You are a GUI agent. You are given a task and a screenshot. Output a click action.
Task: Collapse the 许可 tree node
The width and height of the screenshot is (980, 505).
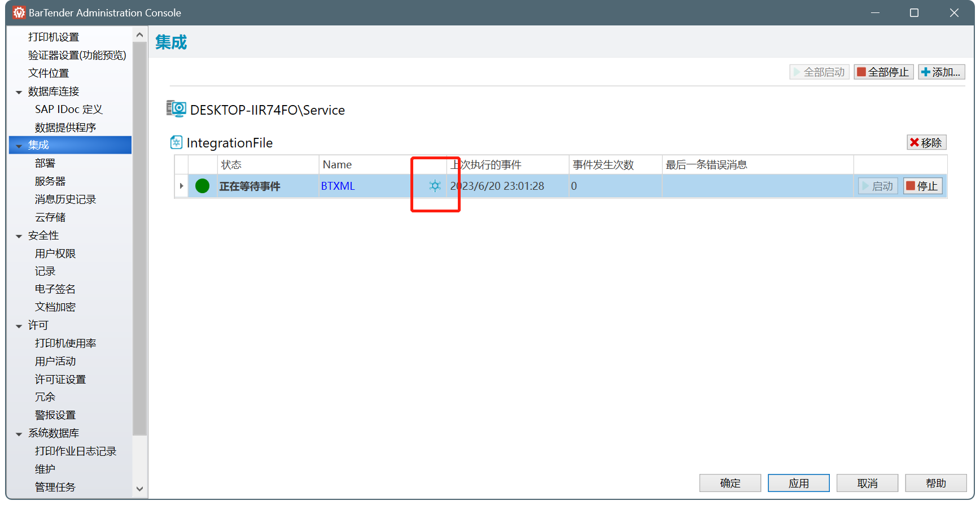tap(19, 326)
